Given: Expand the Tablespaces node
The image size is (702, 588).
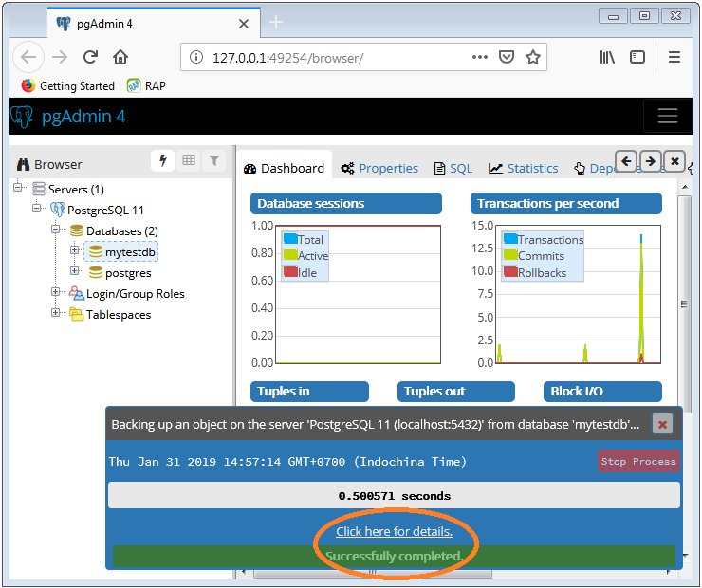Looking at the screenshot, I should point(56,312).
